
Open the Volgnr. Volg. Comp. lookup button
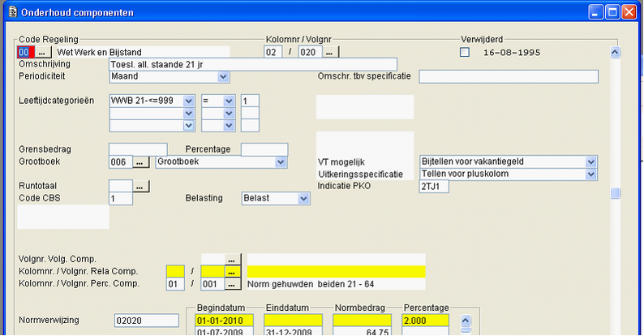[x=233, y=259]
